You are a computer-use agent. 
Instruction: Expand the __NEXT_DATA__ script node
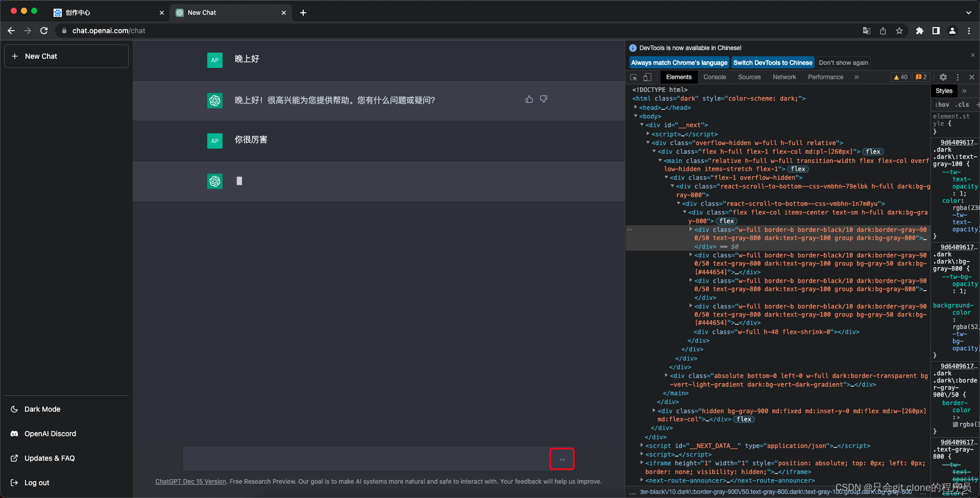tap(642, 445)
